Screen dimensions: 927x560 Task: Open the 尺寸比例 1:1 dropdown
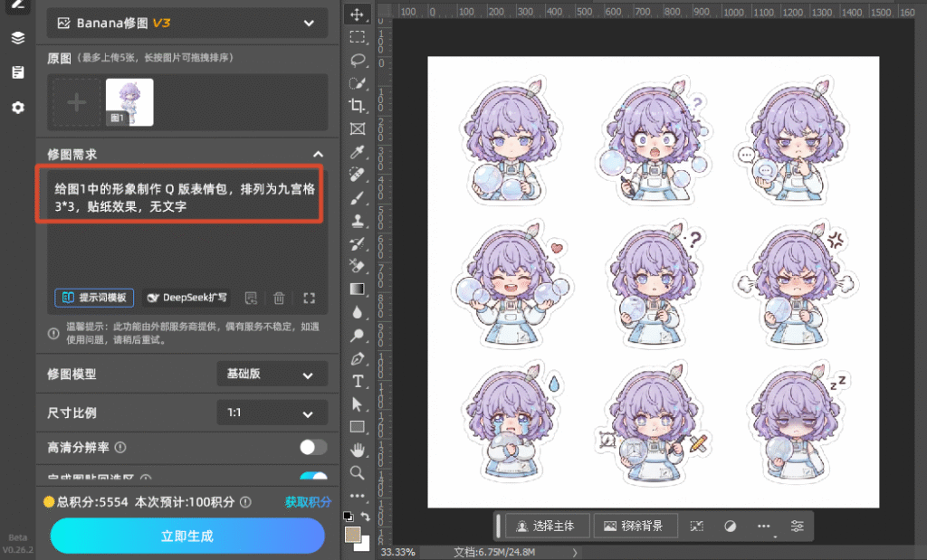pyautogui.click(x=272, y=413)
